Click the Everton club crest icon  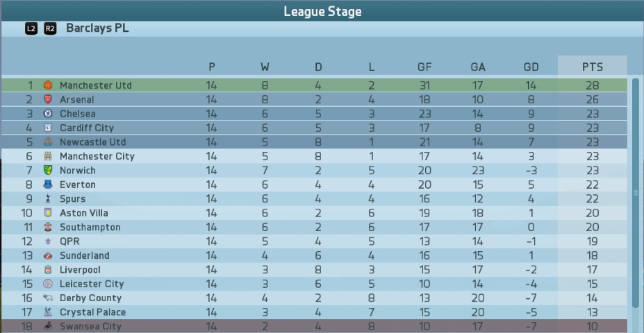point(48,185)
